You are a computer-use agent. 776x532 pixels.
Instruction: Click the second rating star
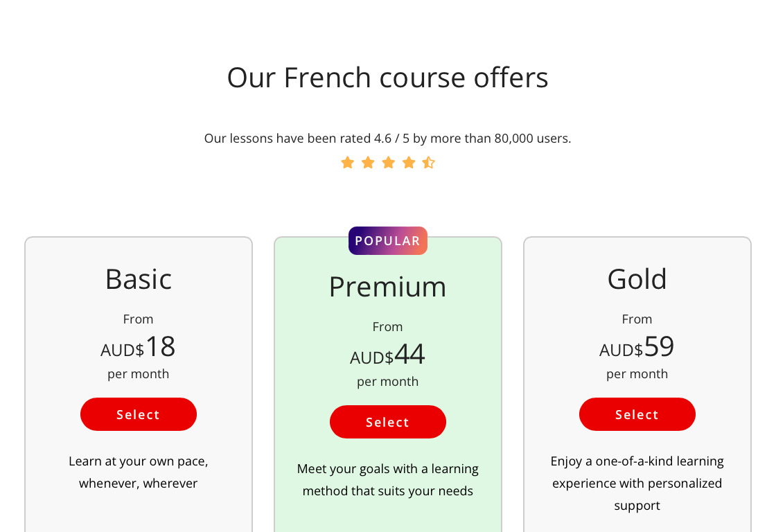point(368,163)
